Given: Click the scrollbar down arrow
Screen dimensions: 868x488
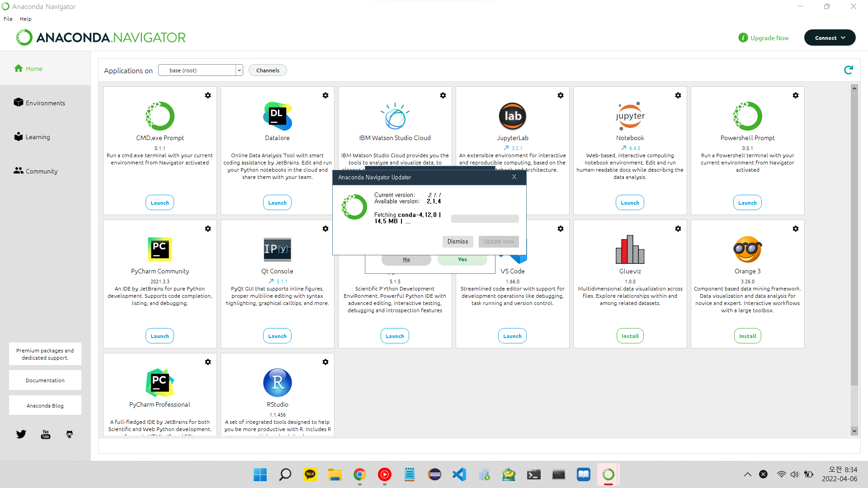Looking at the screenshot, I should 854,431.
